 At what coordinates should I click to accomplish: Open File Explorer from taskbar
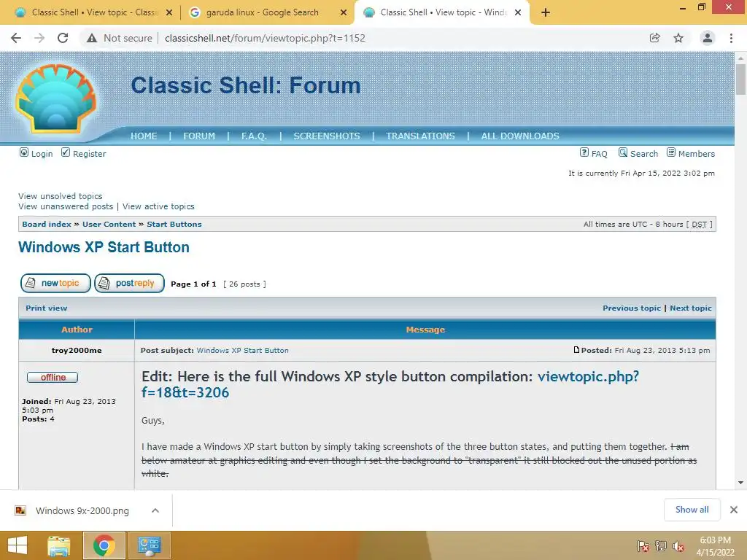click(59, 545)
